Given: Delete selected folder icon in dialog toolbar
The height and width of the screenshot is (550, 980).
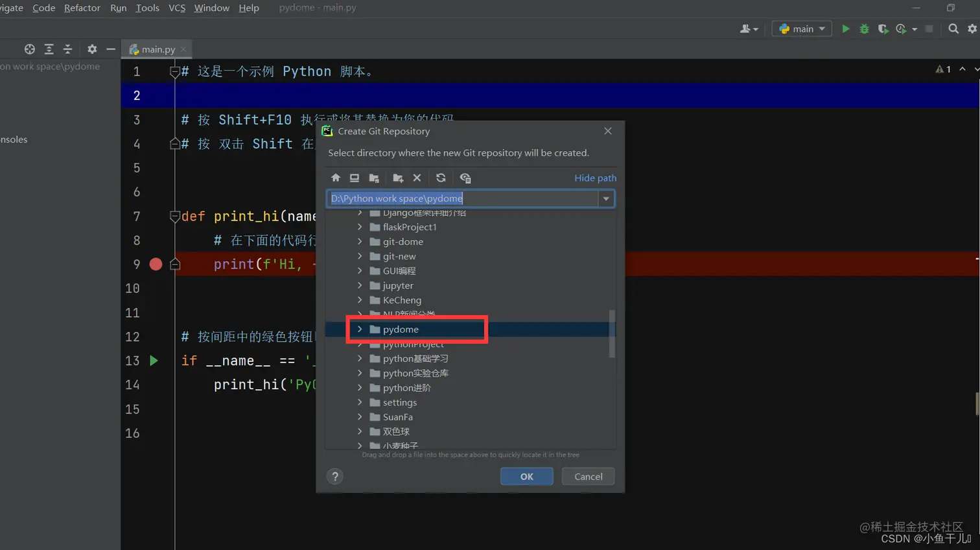Looking at the screenshot, I should 417,178.
